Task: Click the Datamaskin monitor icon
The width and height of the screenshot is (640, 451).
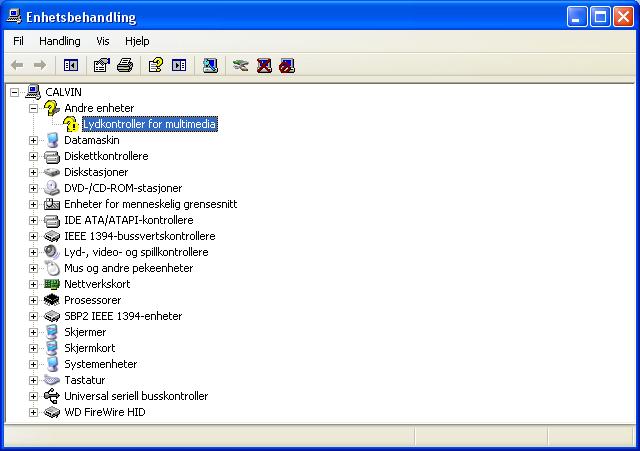Action: [52, 140]
